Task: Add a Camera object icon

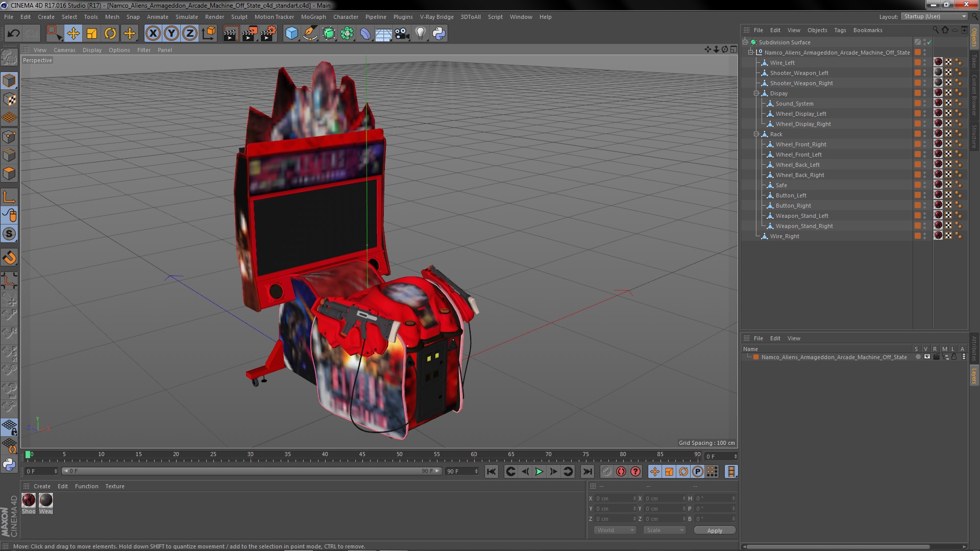Action: pyautogui.click(x=402, y=34)
